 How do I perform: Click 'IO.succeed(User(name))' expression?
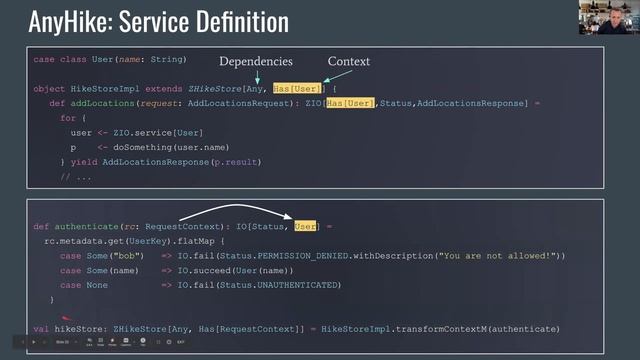pos(235,271)
